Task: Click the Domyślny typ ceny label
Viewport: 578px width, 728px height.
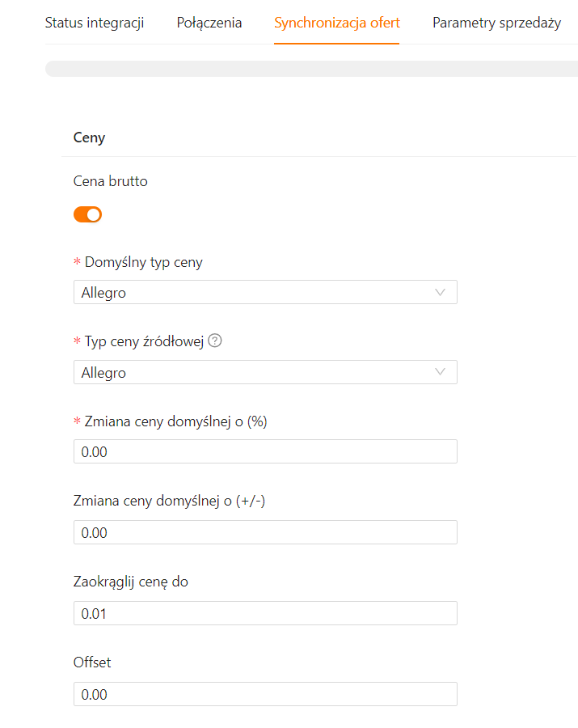Action: 143,262
